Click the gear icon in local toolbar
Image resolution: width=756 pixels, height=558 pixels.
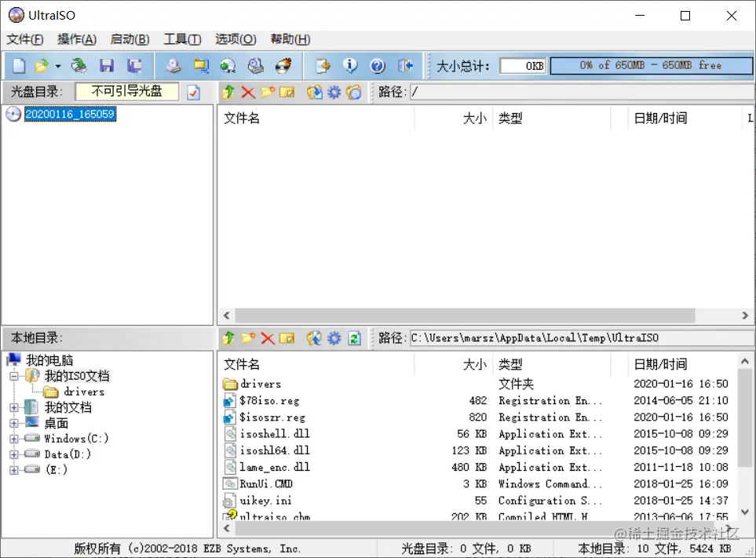(334, 338)
